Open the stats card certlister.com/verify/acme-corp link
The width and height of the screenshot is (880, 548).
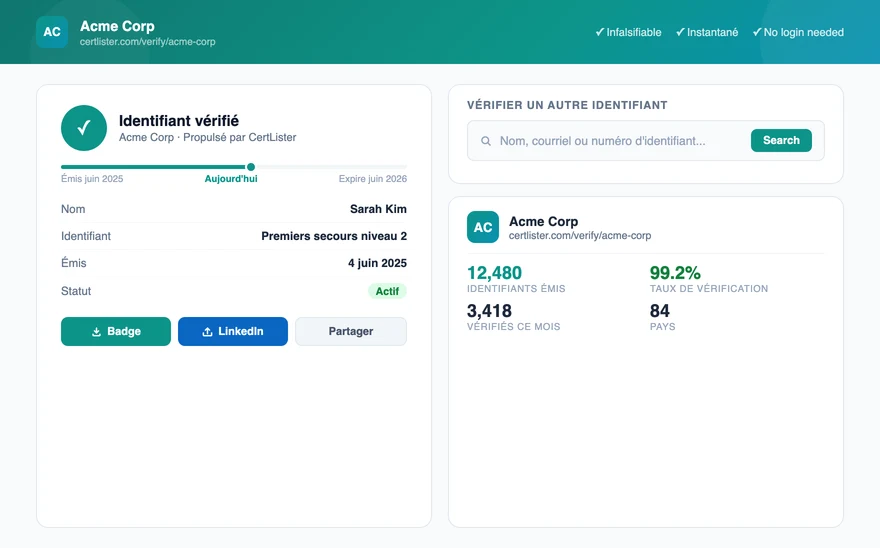click(x=580, y=235)
